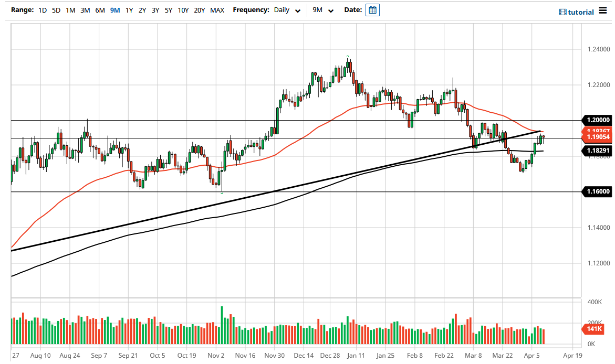Click the Aug 10 date label
The width and height of the screenshot is (615, 364).
point(40,356)
